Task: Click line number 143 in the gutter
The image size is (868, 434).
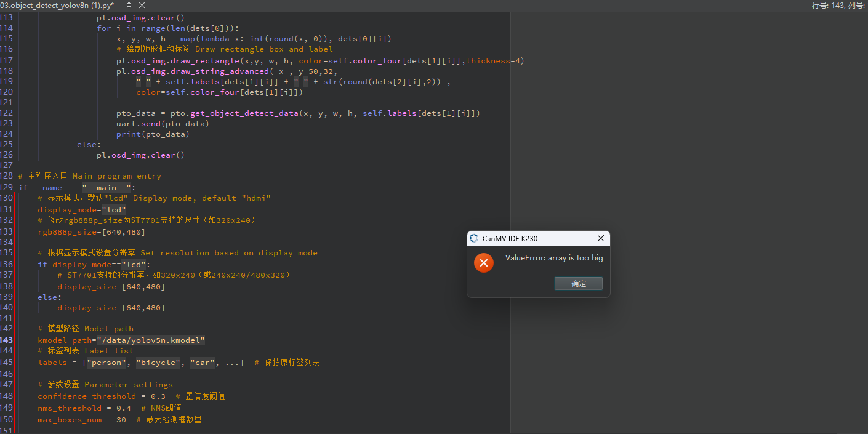Action: coord(7,340)
